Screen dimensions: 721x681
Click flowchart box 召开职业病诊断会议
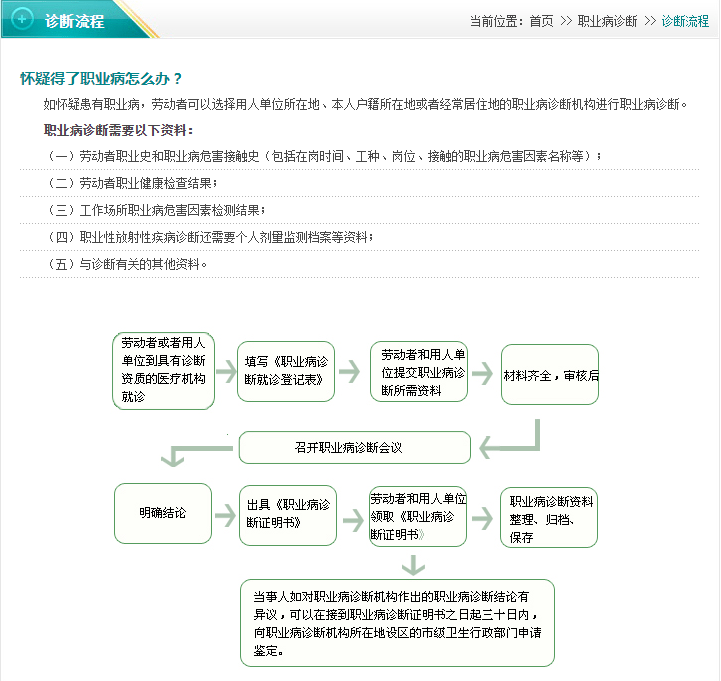coord(355,447)
